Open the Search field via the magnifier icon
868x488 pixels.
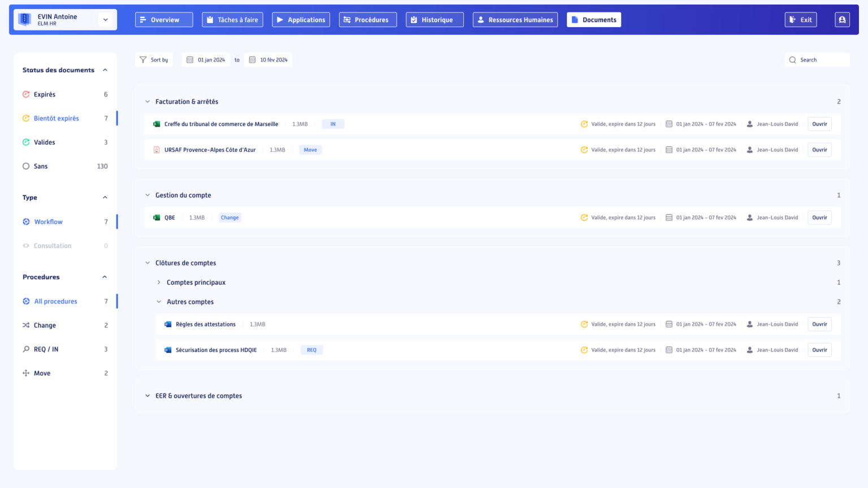coord(793,59)
